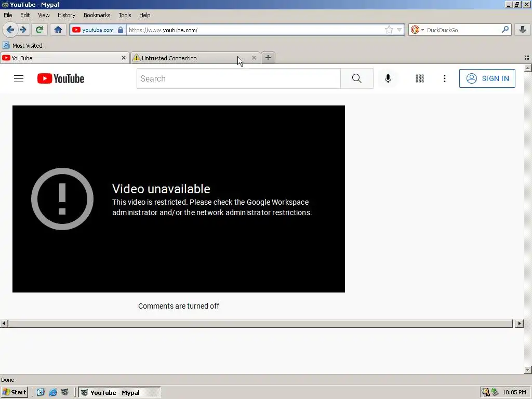Screen dimensions: 532x399
Task: Click the horizontal scrollbar left arrow
Action: click(x=4, y=324)
